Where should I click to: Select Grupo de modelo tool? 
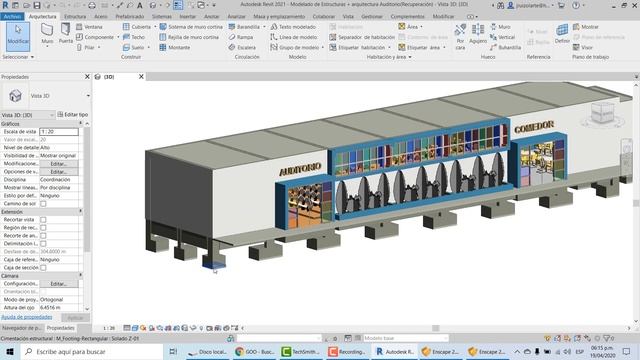click(x=295, y=47)
